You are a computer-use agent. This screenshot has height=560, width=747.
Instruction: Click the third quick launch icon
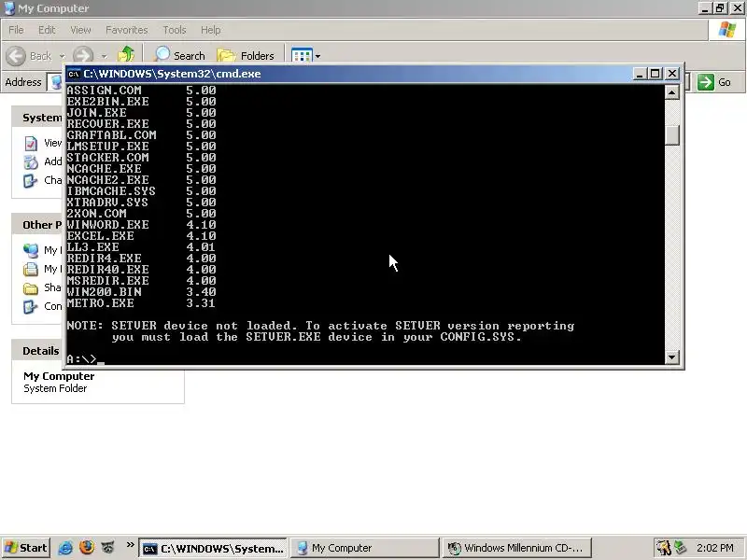click(x=108, y=548)
